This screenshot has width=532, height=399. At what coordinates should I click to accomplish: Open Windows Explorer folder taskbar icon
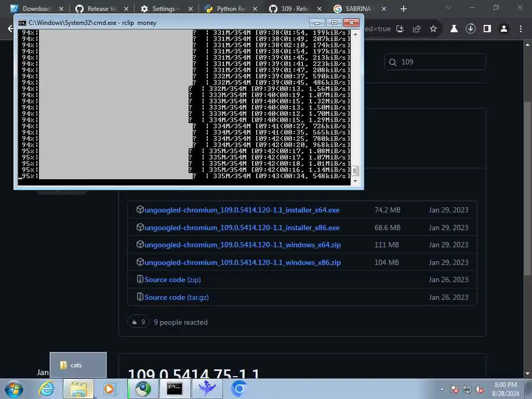pyautogui.click(x=78, y=389)
